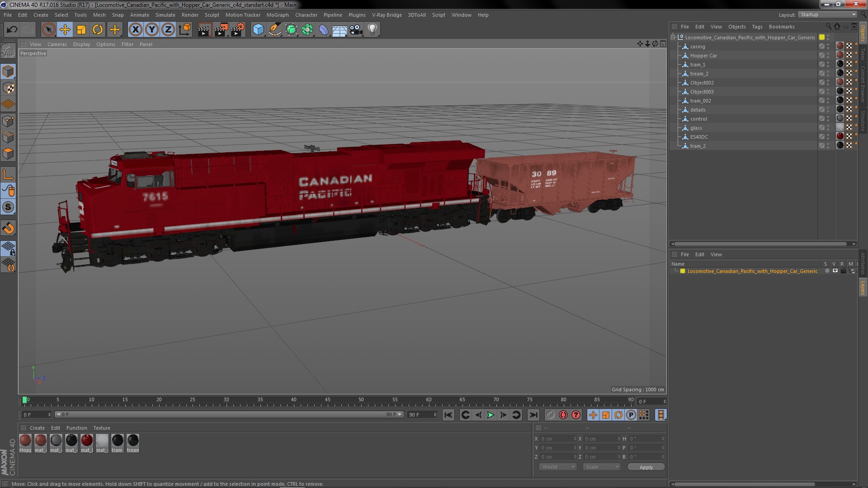
Task: Select the ES40DC object
Action: click(x=699, y=137)
